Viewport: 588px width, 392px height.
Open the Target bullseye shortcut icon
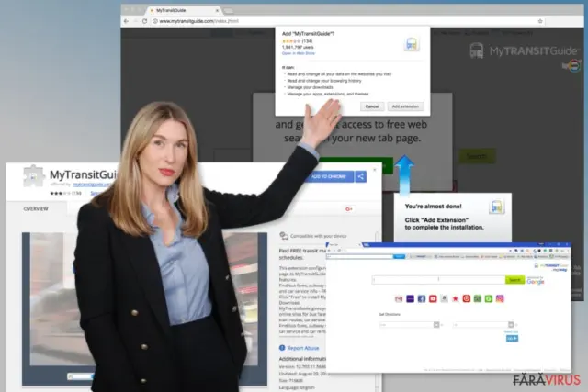[x=467, y=298]
